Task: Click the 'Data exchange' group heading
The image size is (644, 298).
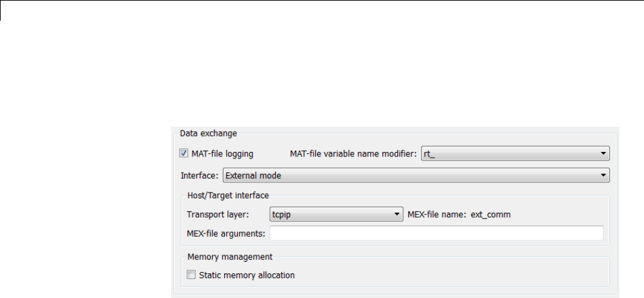Action: [209, 134]
